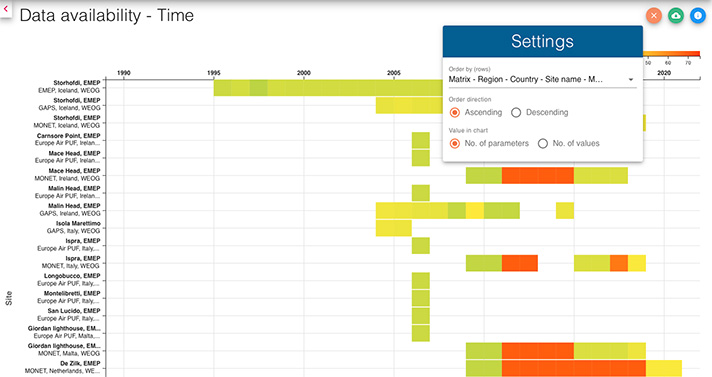Select Isola Marettimo GAPS Italy label
The image size is (712, 377).
(x=74, y=227)
